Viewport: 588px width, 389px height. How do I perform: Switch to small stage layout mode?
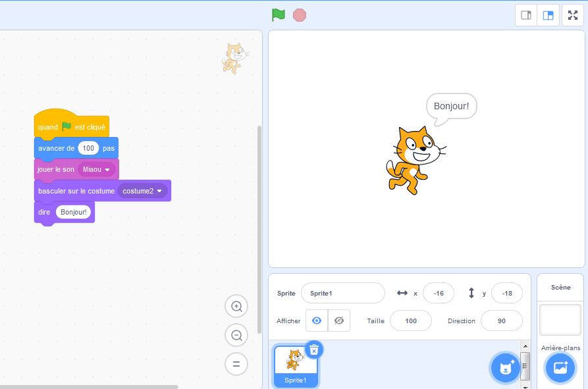525,14
